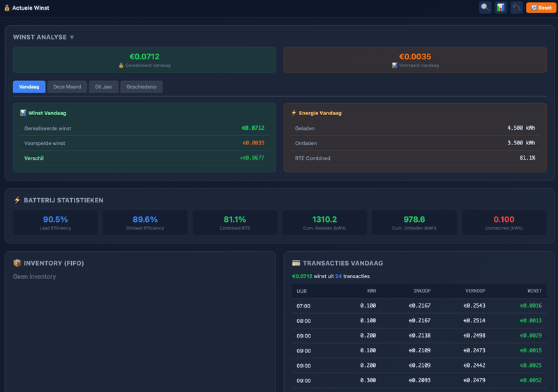Click the lightning icon next to Batterij Statistieken
The height and width of the screenshot is (392, 558).
click(x=17, y=200)
